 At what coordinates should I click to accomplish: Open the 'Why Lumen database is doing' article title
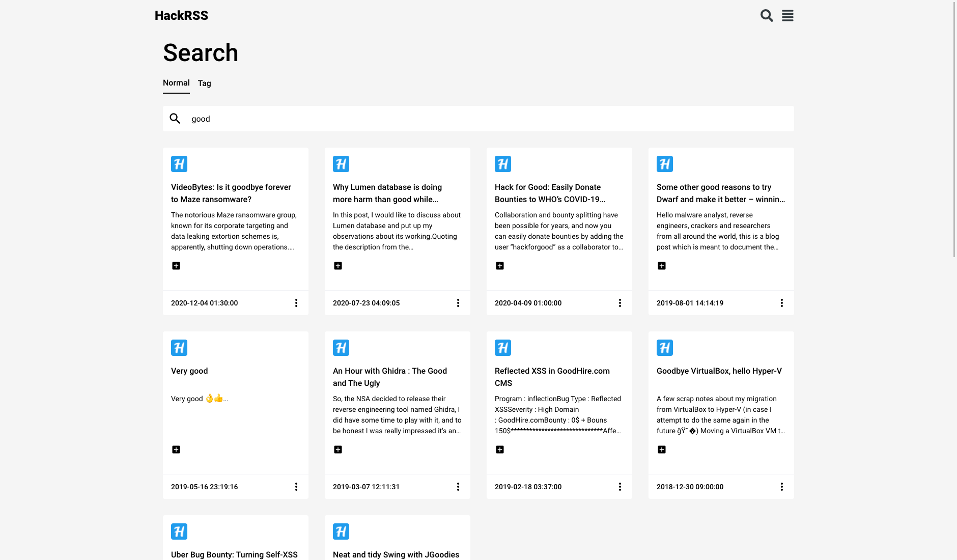tap(387, 193)
